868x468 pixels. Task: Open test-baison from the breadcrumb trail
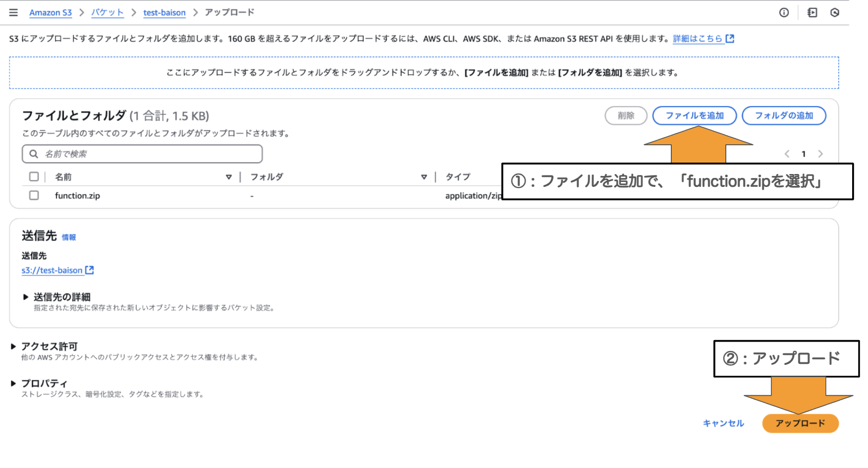click(x=164, y=12)
